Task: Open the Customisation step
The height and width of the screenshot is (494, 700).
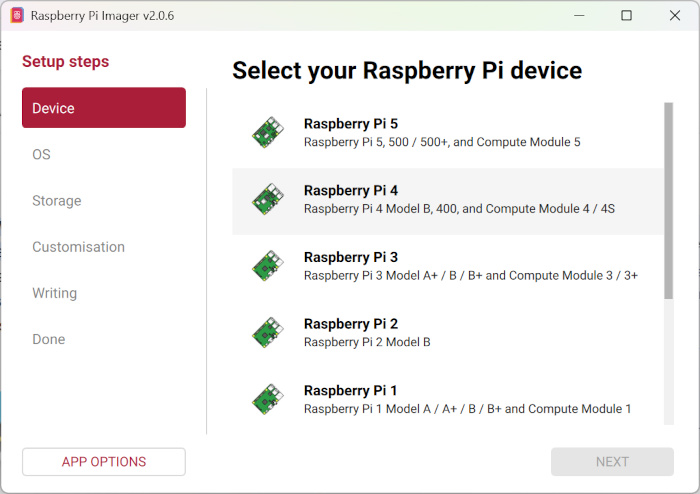Action: click(78, 247)
